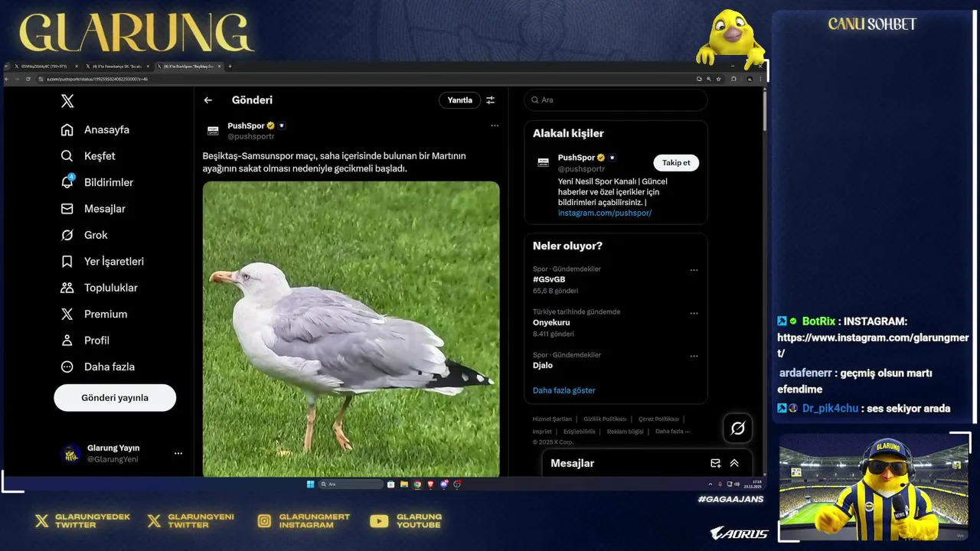Open Yer İşaretleri bookmarks
980x551 pixels.
pyautogui.click(x=102, y=262)
